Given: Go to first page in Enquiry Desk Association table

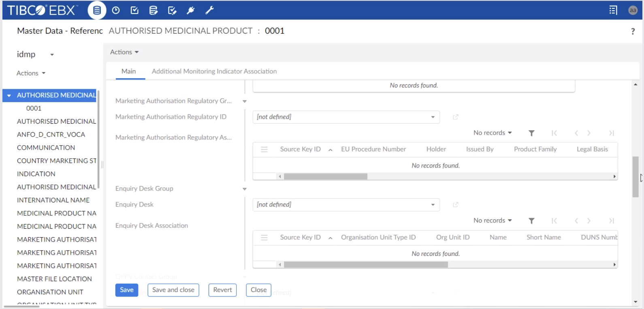Looking at the screenshot, I should click(x=554, y=221).
